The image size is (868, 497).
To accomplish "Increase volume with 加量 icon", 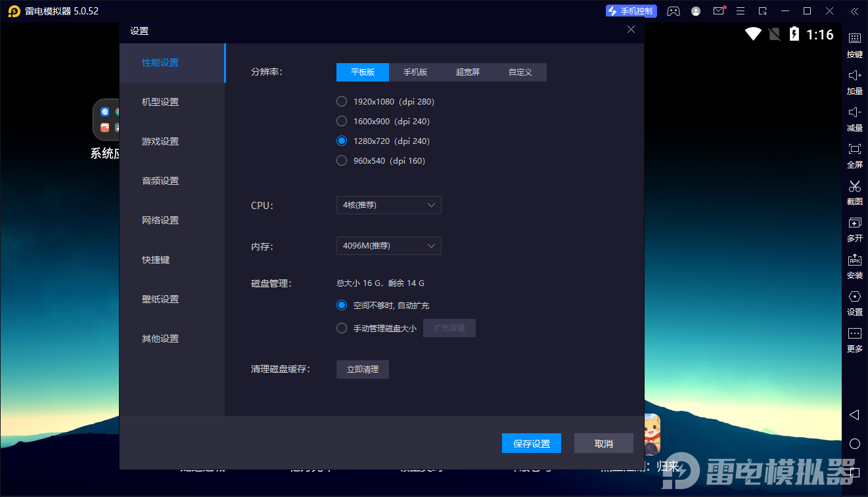I will coord(855,82).
